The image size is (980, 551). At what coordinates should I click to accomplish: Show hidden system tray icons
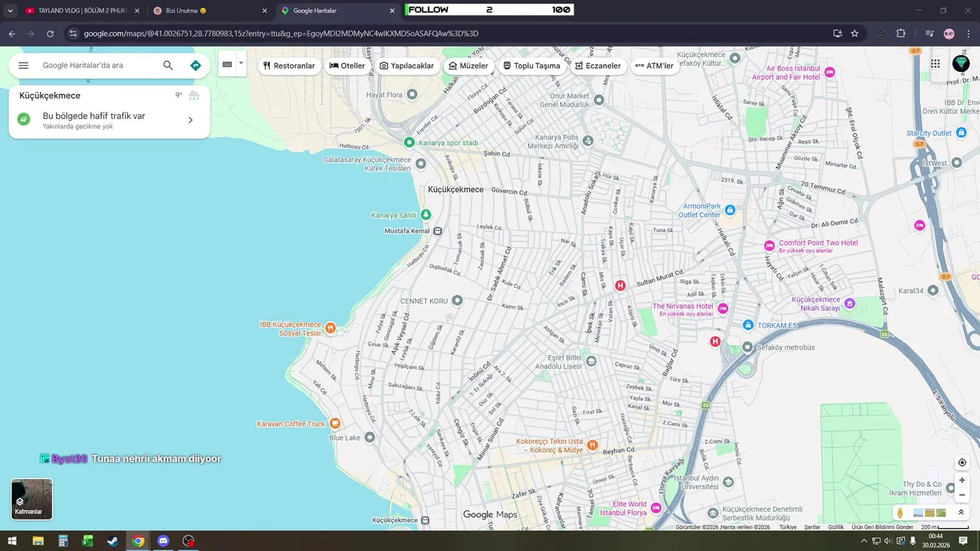tap(864, 541)
